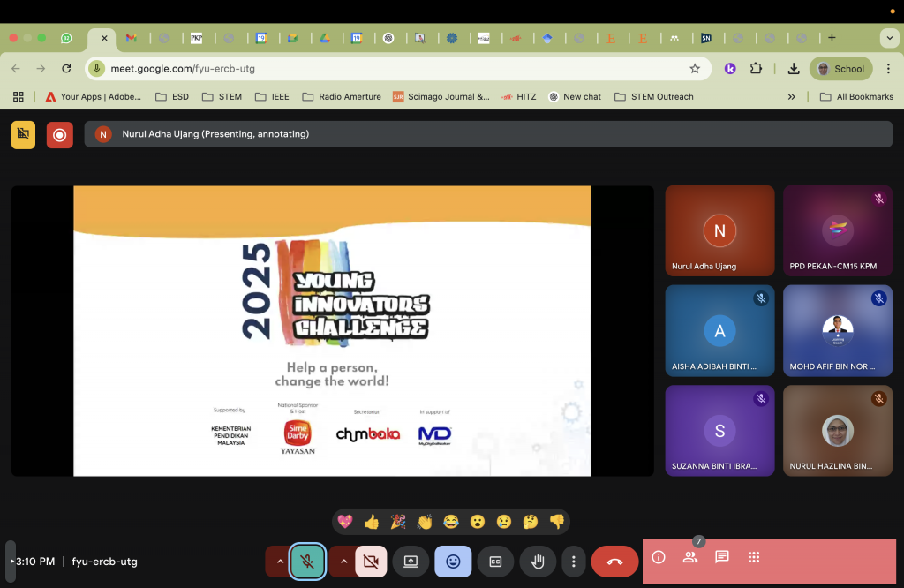The height and width of the screenshot is (588, 904).
Task: Expand audio settings arrow beside the microphone
Action: [x=280, y=562]
